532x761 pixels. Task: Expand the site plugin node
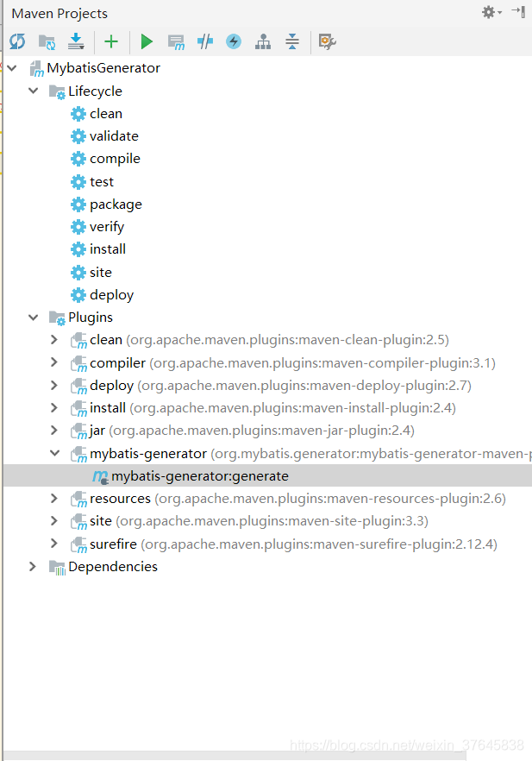(x=54, y=521)
